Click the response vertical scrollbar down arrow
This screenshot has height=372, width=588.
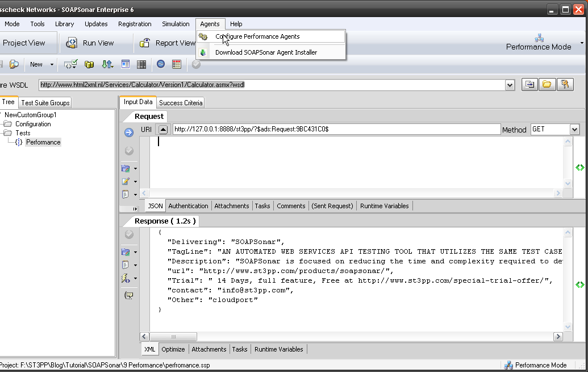point(568,326)
